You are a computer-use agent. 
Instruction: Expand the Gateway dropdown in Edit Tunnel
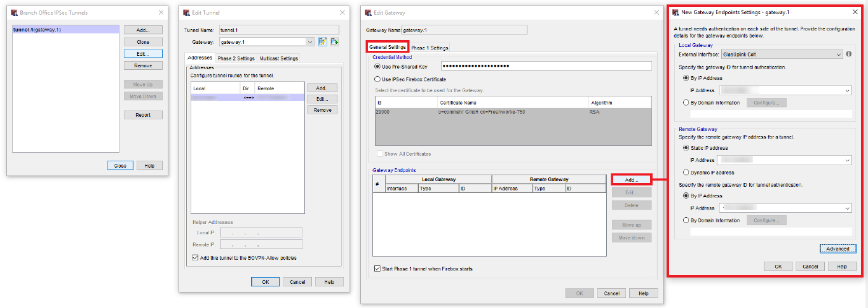click(x=309, y=42)
